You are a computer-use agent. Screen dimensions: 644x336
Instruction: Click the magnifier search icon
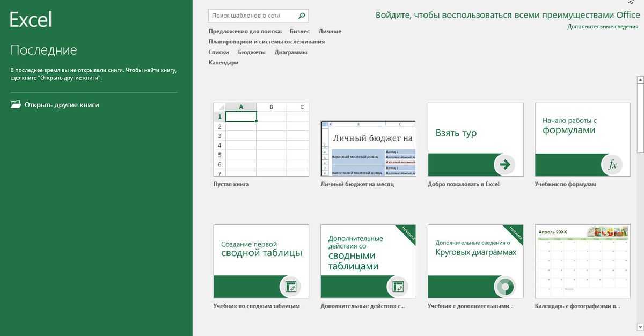pyautogui.click(x=302, y=16)
